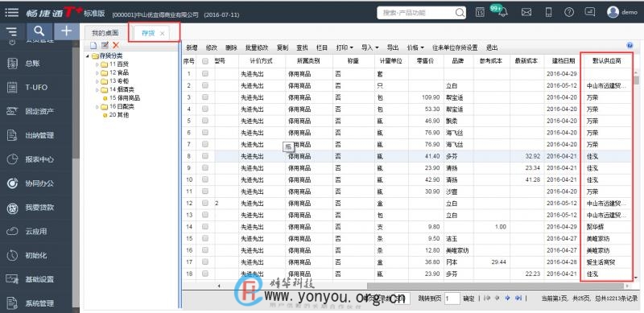Open notifications bell with 99+ badge
This screenshot has width=644, height=313.
[x=502, y=12]
